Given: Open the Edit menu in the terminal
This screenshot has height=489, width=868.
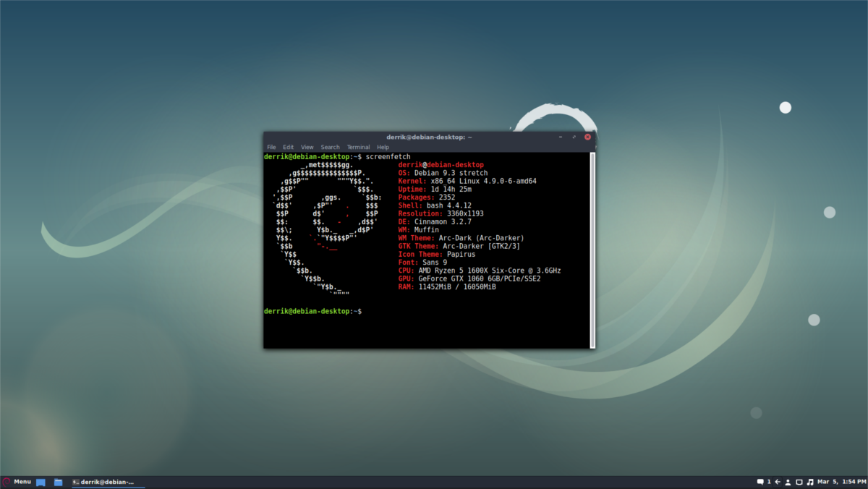Looking at the screenshot, I should pos(288,146).
